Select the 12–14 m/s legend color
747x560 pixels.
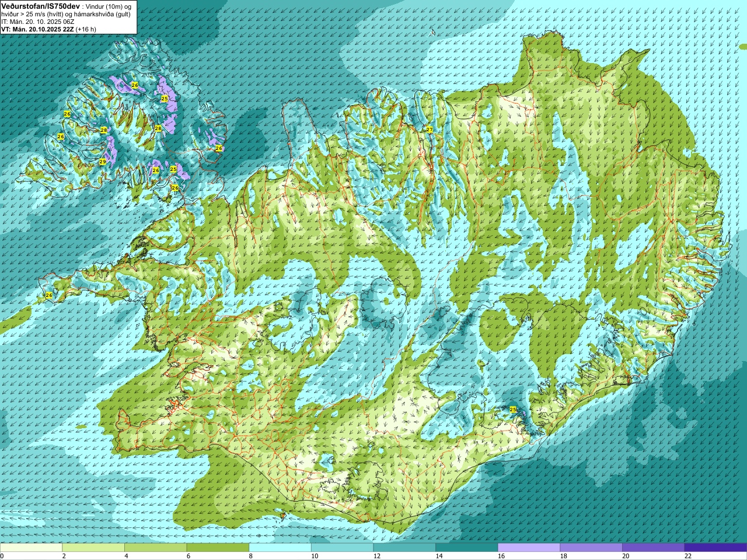point(404,548)
